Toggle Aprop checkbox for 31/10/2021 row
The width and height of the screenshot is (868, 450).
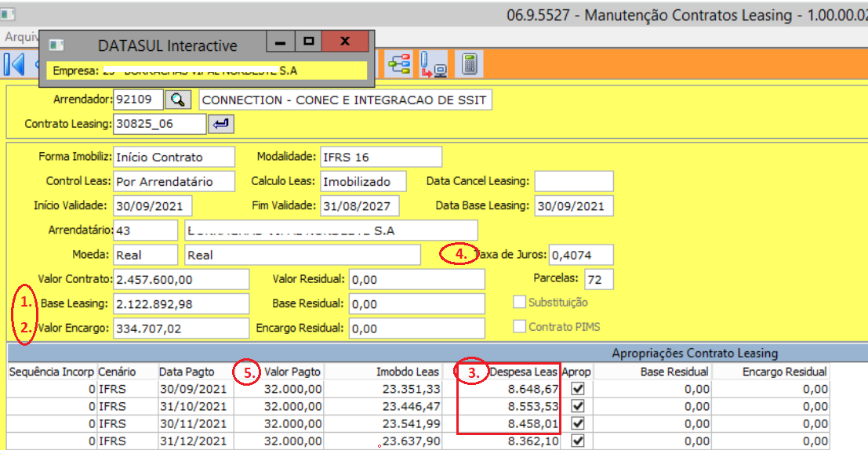click(x=578, y=406)
